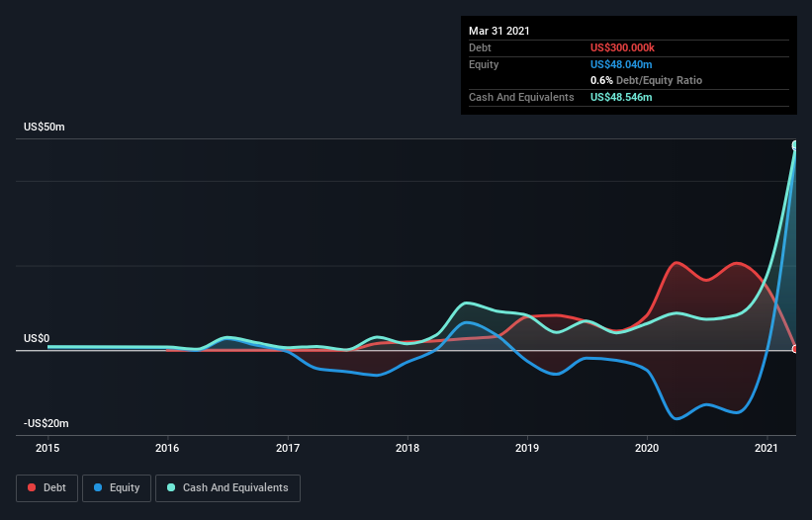Viewport: 812px width, 520px height.
Task: Click the -US$20m y-axis label
Action: pyautogui.click(x=46, y=423)
